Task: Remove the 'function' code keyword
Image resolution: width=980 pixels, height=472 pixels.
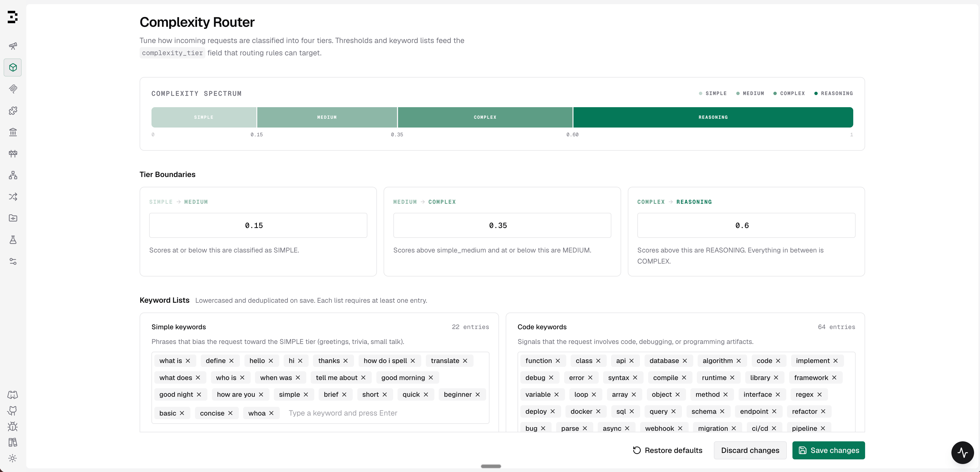Action: point(558,361)
